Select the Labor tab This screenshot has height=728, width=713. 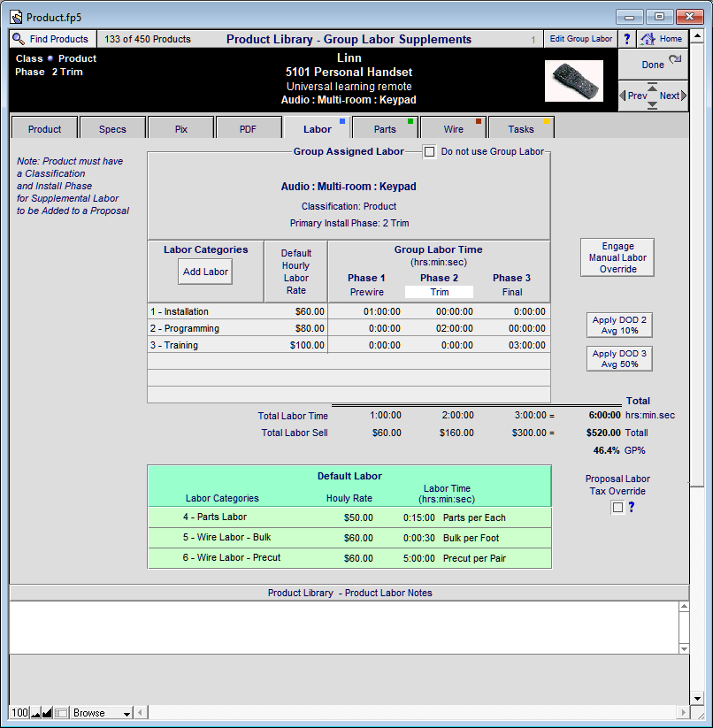[x=317, y=128]
